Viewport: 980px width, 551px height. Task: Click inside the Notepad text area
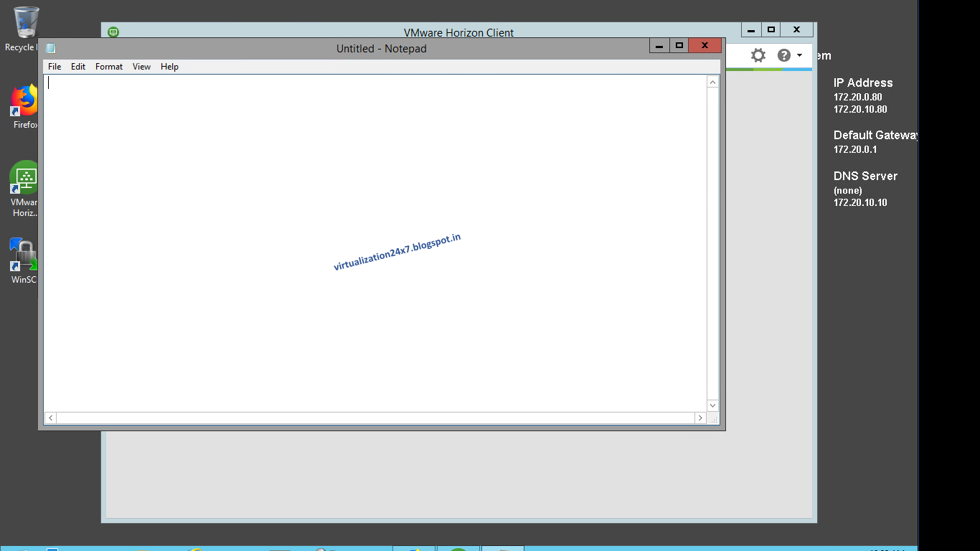click(375, 243)
